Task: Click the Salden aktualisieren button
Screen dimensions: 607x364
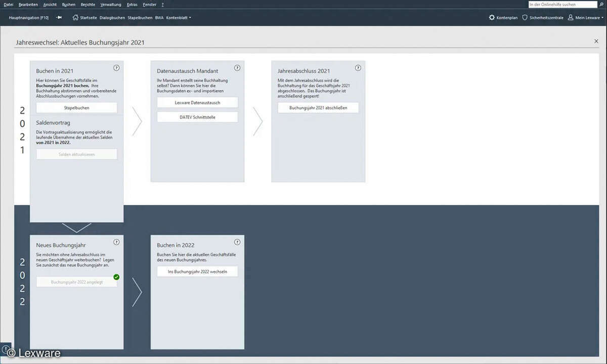Action: [x=76, y=154]
